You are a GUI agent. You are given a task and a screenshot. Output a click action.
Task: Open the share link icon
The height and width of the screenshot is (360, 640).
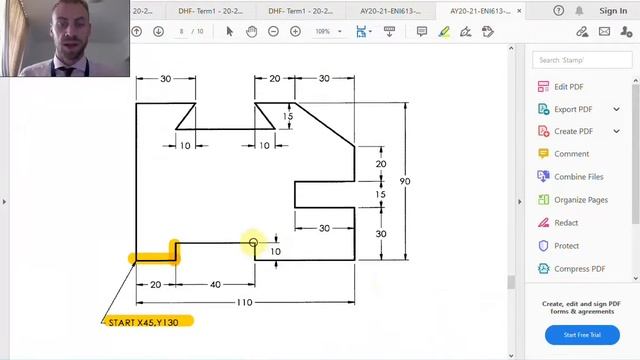[x=582, y=31]
